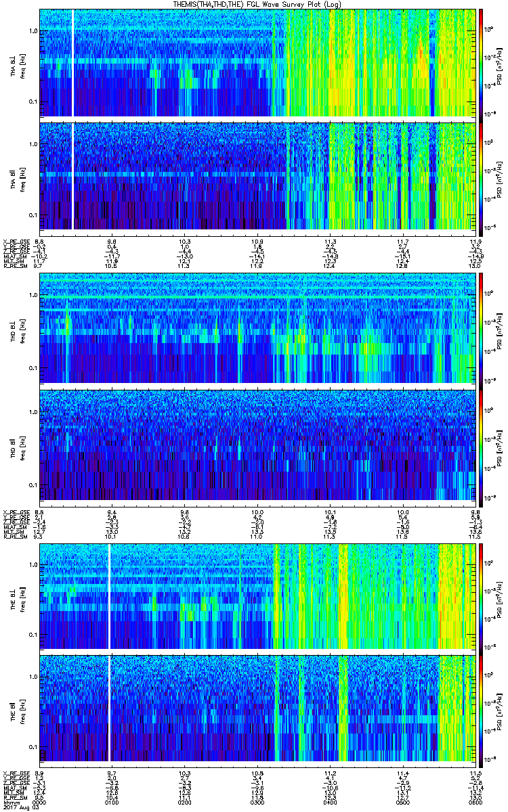The width and height of the screenshot is (508, 812).
Task: Click the plot title "THEMIS(THA,THD,THE) FGL Wave Survey Plot (Log)"
Action: click(x=257, y=4)
